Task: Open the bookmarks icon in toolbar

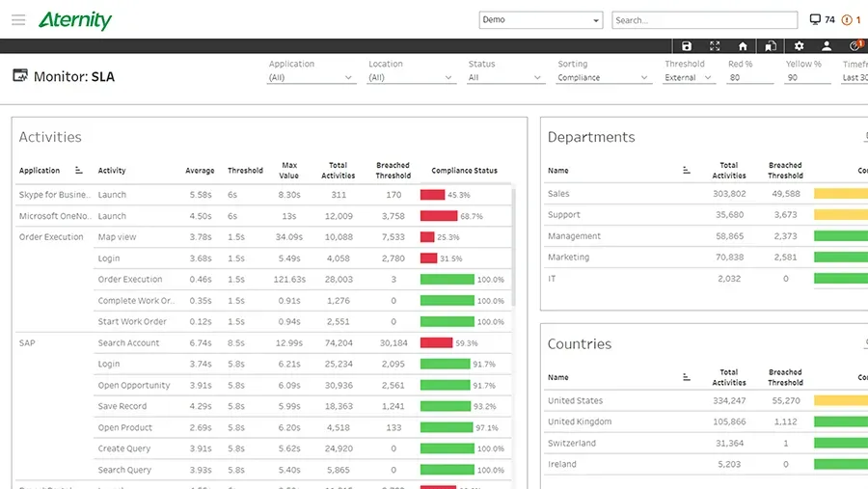Action: (770, 46)
